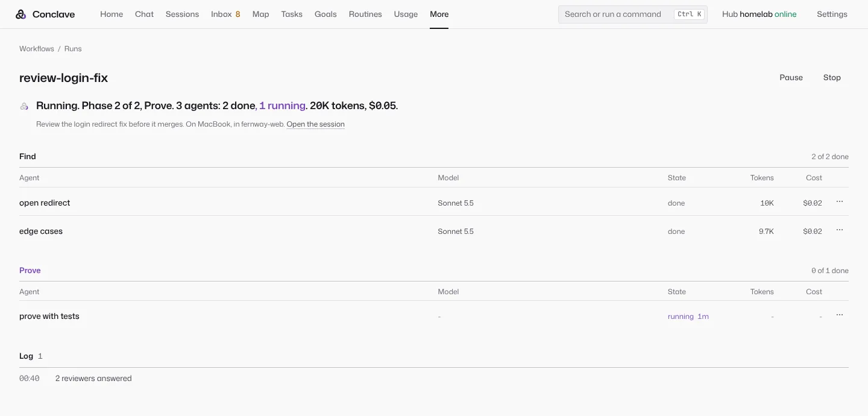Click Sonnet 5.5 model for edge cases
The image size is (868, 416).
(x=456, y=232)
